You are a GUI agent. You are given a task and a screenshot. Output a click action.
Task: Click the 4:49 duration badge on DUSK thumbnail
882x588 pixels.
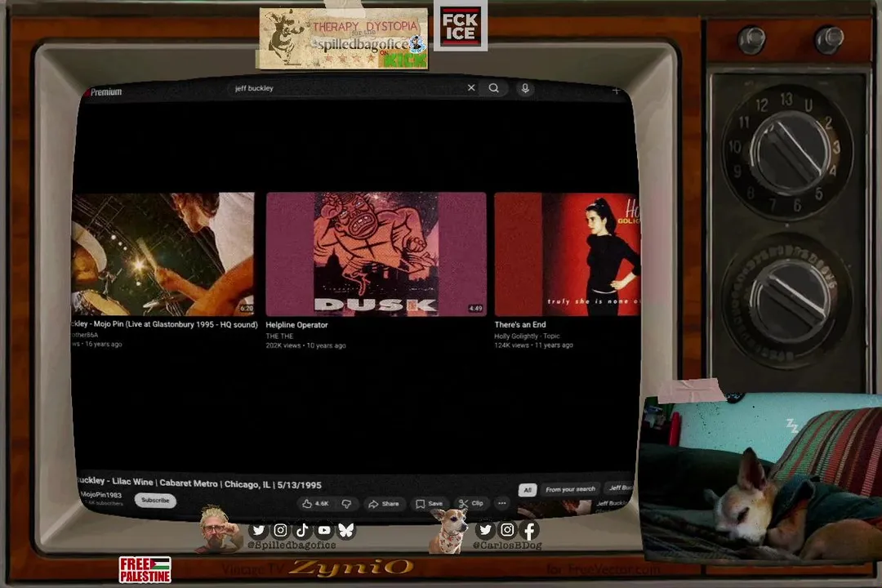[475, 309]
